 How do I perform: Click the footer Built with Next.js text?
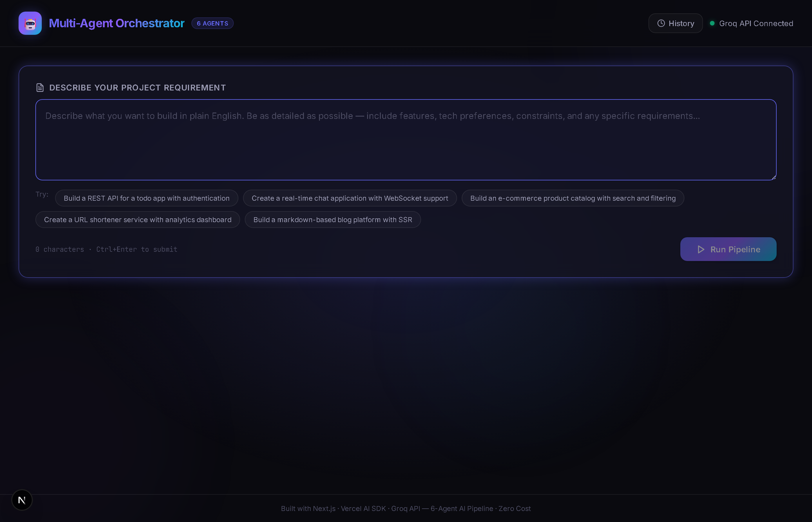(308, 508)
